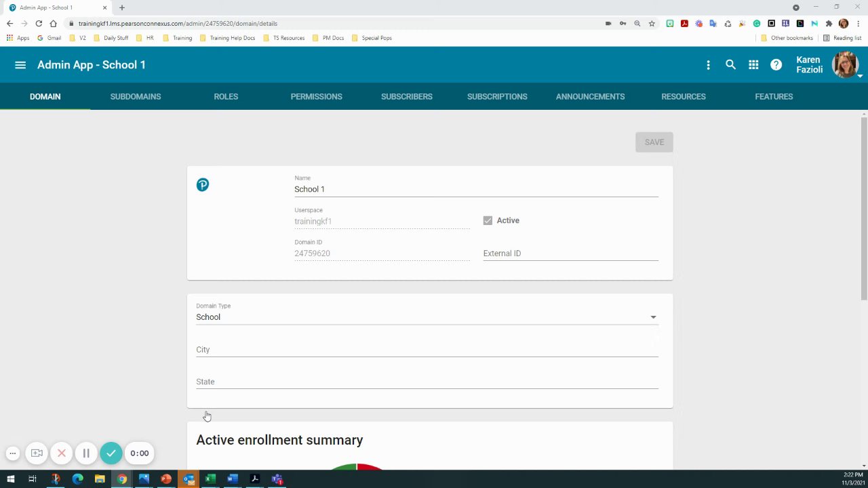Click the Name input field

pos(476,189)
